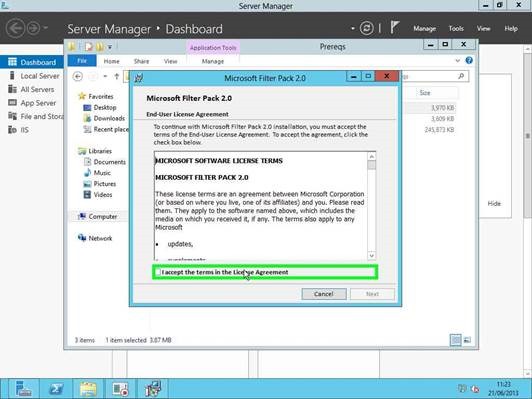Open the quick access toolbar dropdown in Prereqs
This screenshot has height=399, width=532.
point(110,47)
